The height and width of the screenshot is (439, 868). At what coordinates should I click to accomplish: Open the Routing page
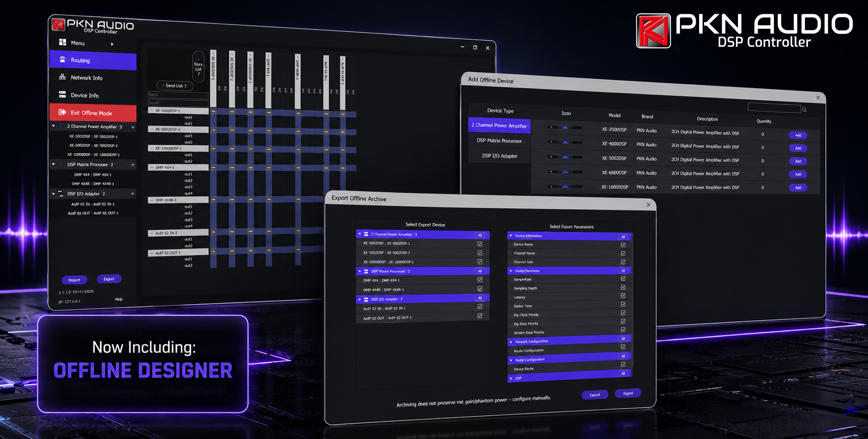93,61
